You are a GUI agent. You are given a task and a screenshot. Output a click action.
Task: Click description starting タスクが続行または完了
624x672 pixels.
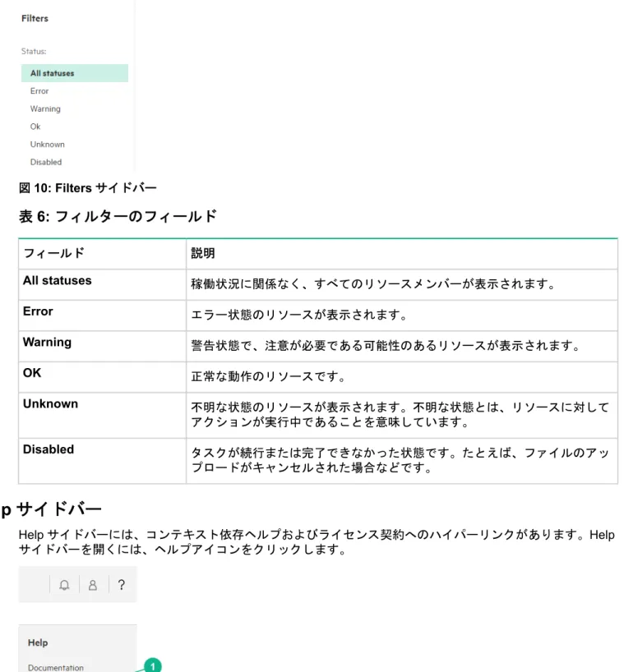(400, 460)
